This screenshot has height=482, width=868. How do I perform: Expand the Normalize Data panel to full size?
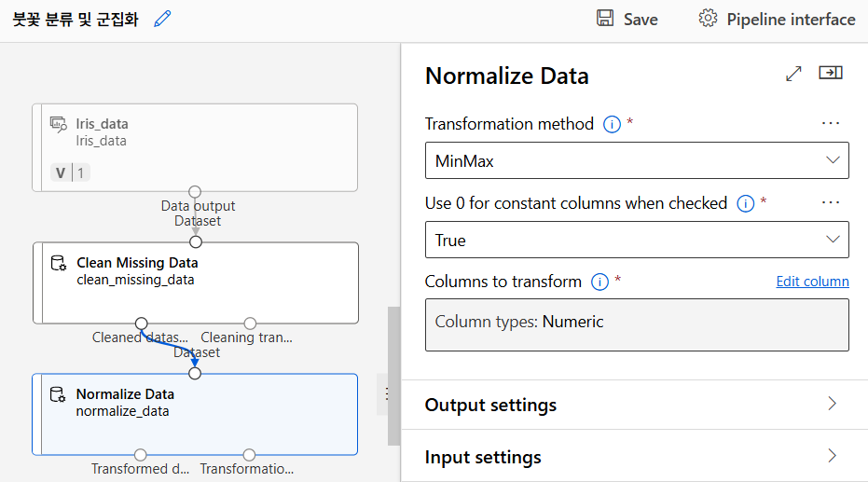[x=794, y=74]
